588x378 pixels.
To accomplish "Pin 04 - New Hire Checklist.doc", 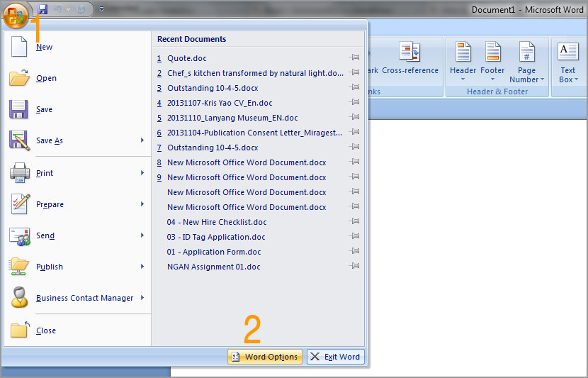I will [354, 221].
